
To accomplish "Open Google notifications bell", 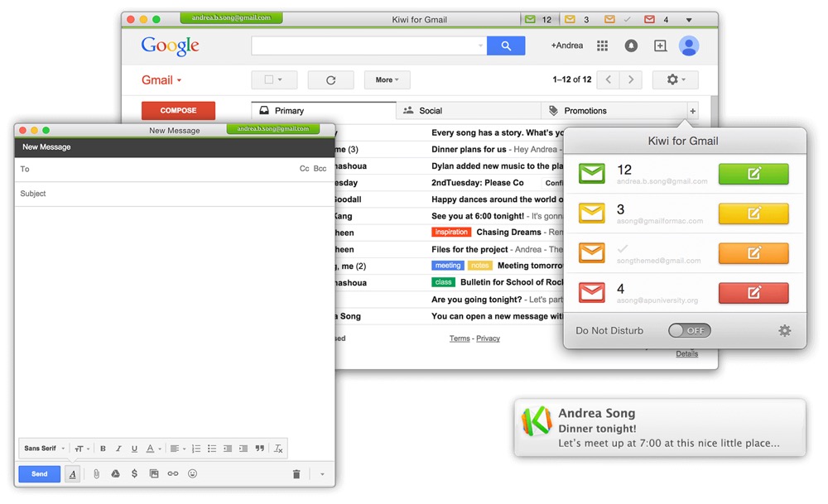I will pos(630,46).
